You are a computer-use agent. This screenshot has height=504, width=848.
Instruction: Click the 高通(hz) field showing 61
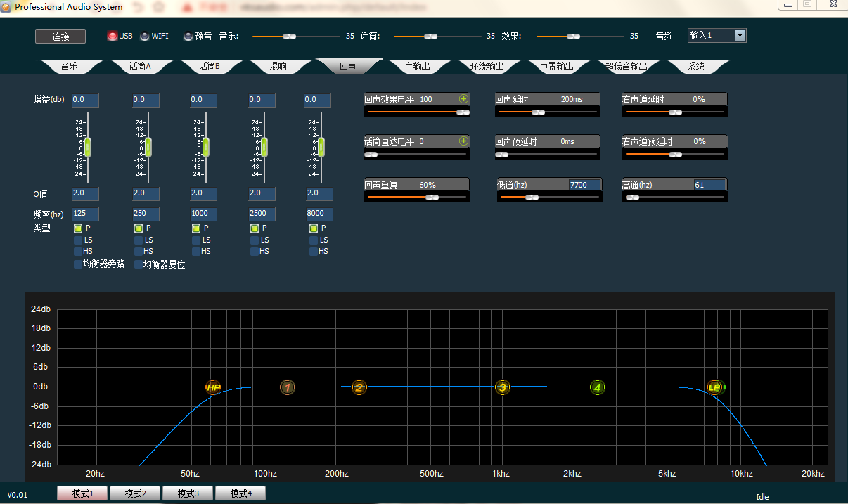pos(709,185)
